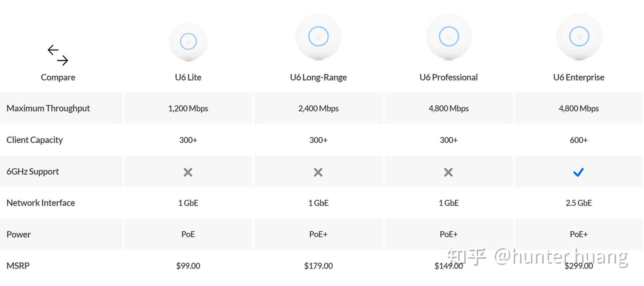This screenshot has height=286, width=644.
Task: Select the 6GHz Support row label
Action: point(33,171)
